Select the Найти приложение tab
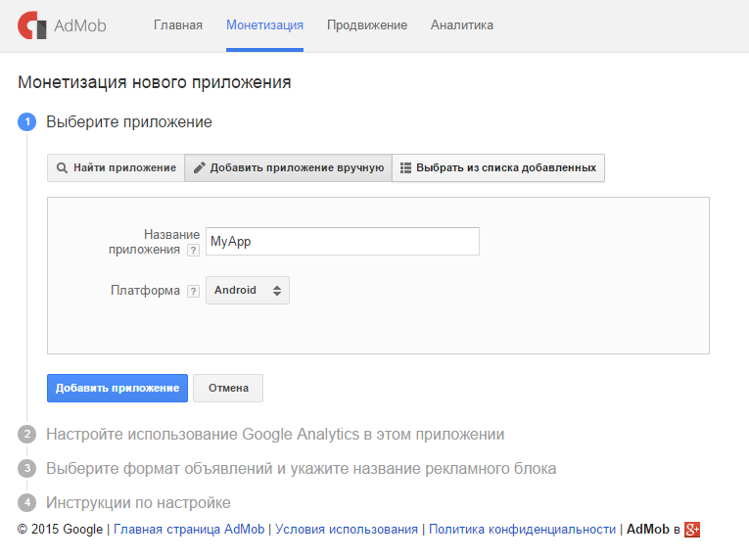 pyautogui.click(x=117, y=167)
